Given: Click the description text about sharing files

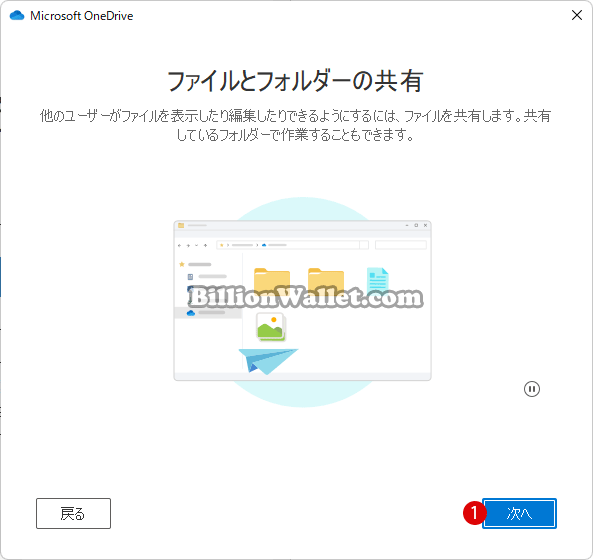Looking at the screenshot, I should pos(295,125).
